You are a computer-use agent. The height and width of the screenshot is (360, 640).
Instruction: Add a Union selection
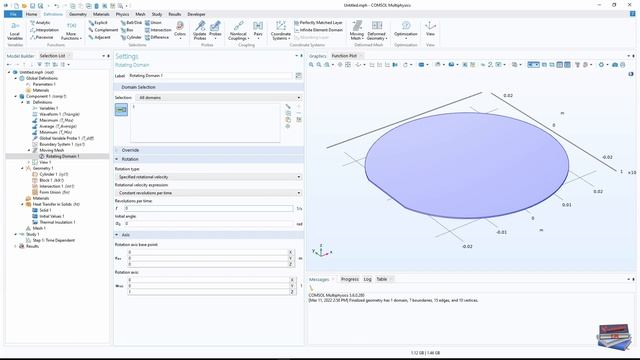(x=153, y=23)
